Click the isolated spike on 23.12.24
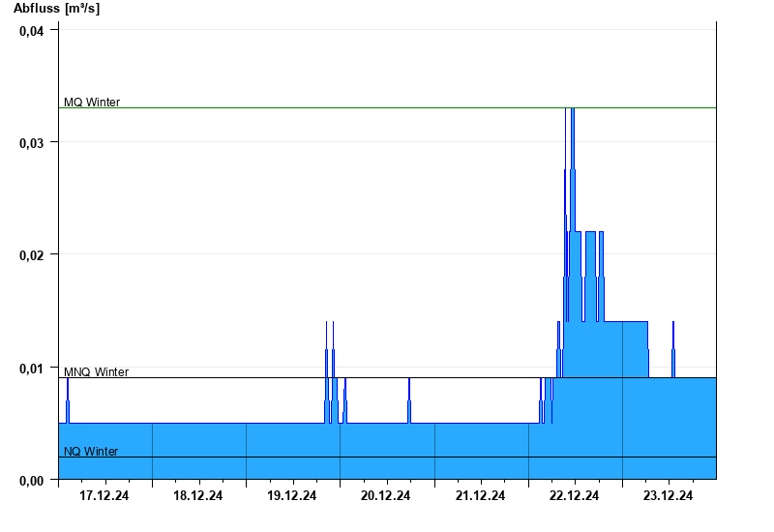The image size is (774, 532). pos(673,345)
